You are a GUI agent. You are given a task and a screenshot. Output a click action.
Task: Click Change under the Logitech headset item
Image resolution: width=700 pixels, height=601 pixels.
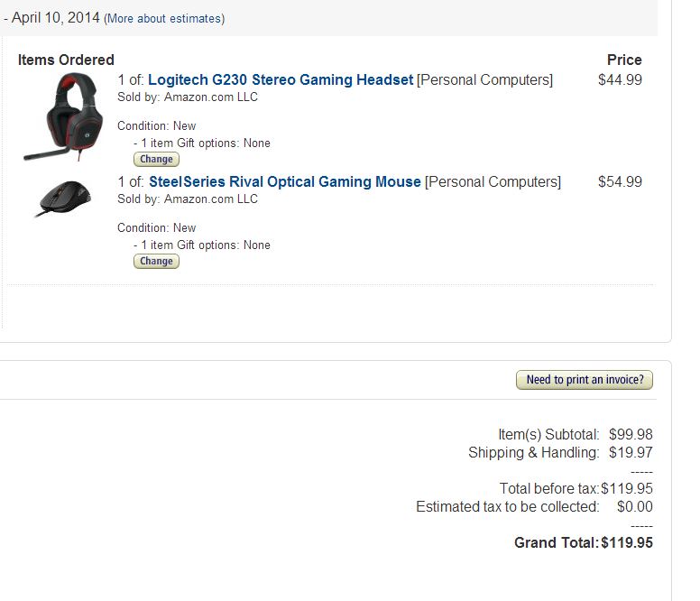tap(156, 160)
